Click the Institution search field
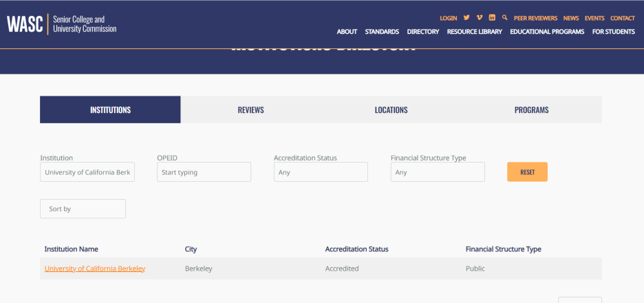Screen dimensions: 644x303 [x=87, y=172]
